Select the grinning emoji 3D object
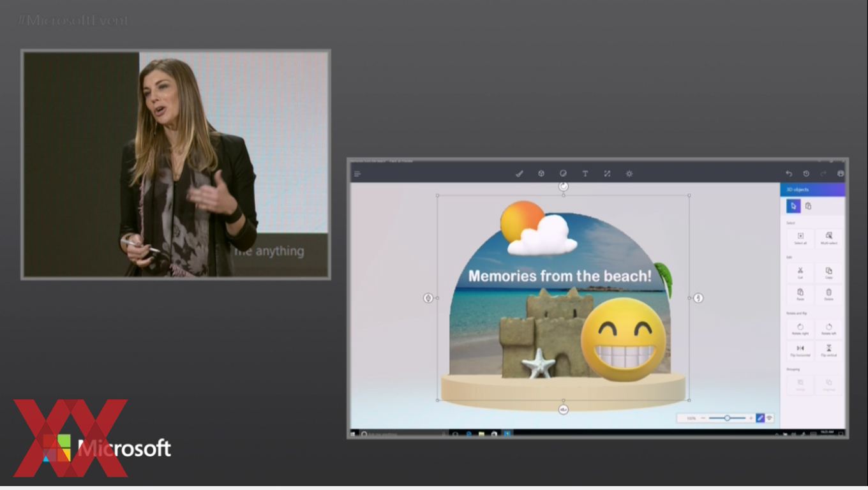 click(x=624, y=339)
